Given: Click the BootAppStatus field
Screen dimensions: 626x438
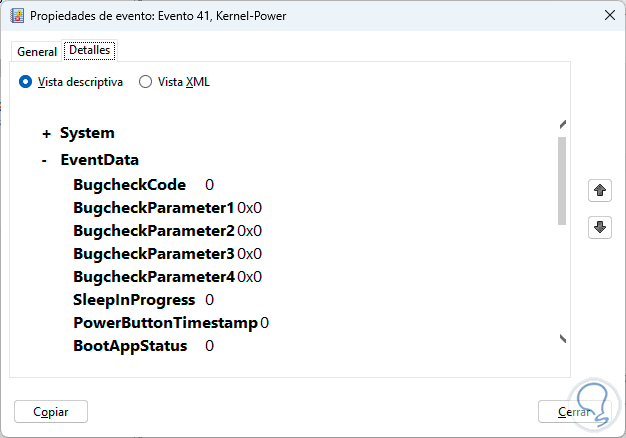Looking at the screenshot, I should point(130,346).
